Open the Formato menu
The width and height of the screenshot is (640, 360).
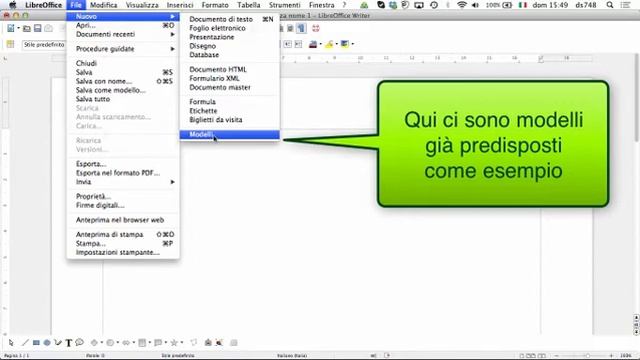click(215, 5)
